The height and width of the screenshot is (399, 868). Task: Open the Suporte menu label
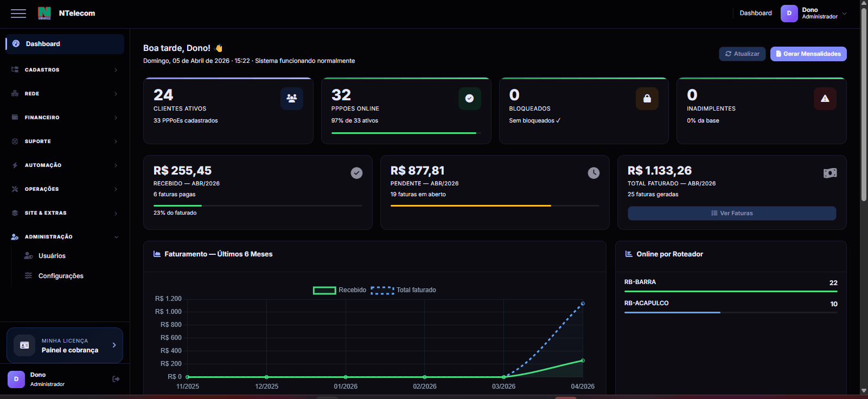point(37,141)
